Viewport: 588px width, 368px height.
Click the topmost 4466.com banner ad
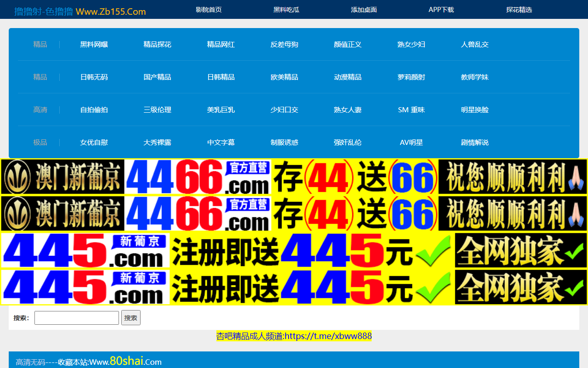click(x=294, y=177)
